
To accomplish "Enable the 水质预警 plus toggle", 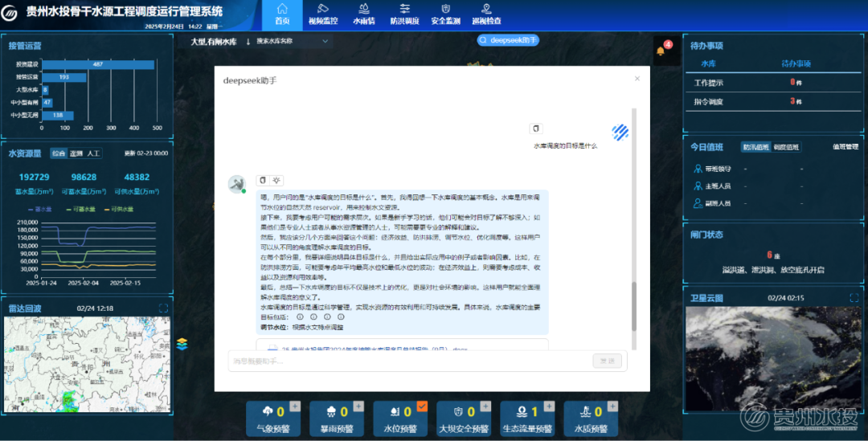I will click(612, 406).
